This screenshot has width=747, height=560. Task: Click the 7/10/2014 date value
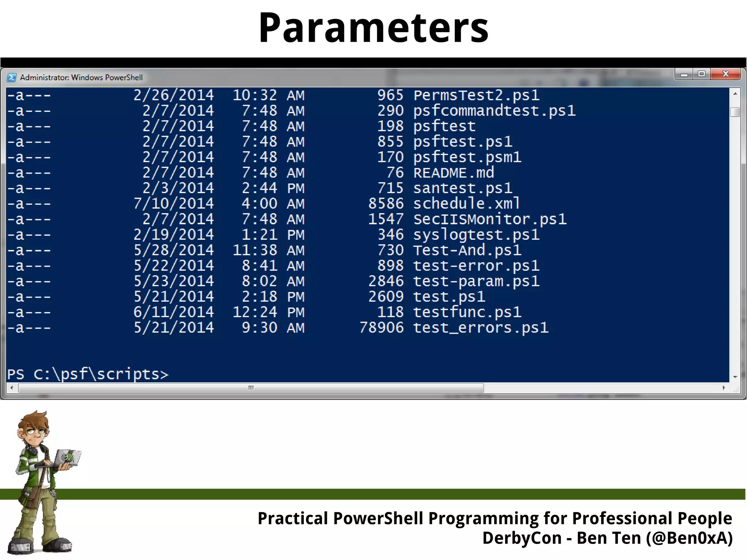[x=174, y=204]
